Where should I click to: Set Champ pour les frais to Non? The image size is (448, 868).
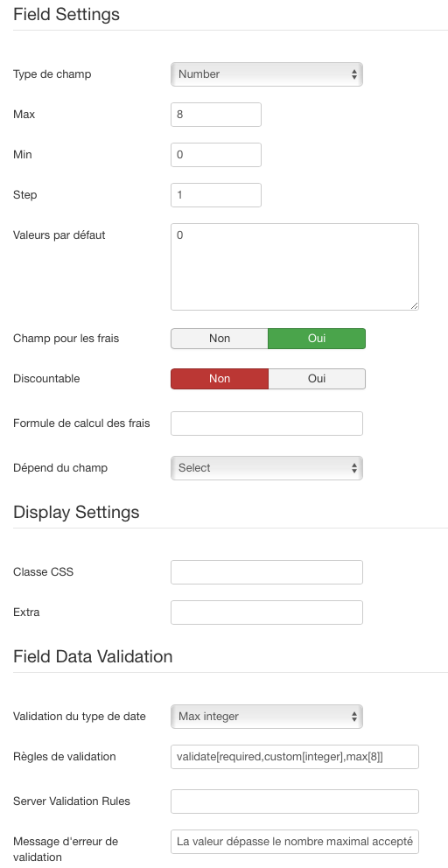(x=220, y=339)
